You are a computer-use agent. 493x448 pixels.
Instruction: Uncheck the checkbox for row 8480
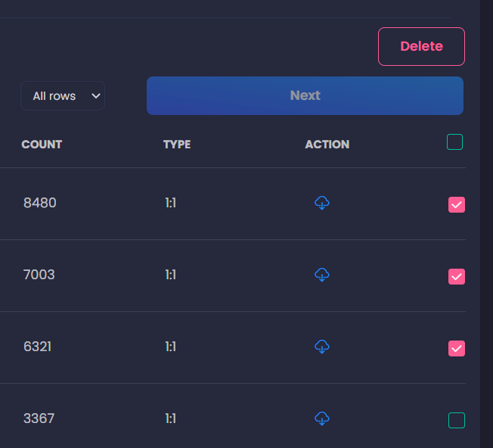pyautogui.click(x=457, y=204)
